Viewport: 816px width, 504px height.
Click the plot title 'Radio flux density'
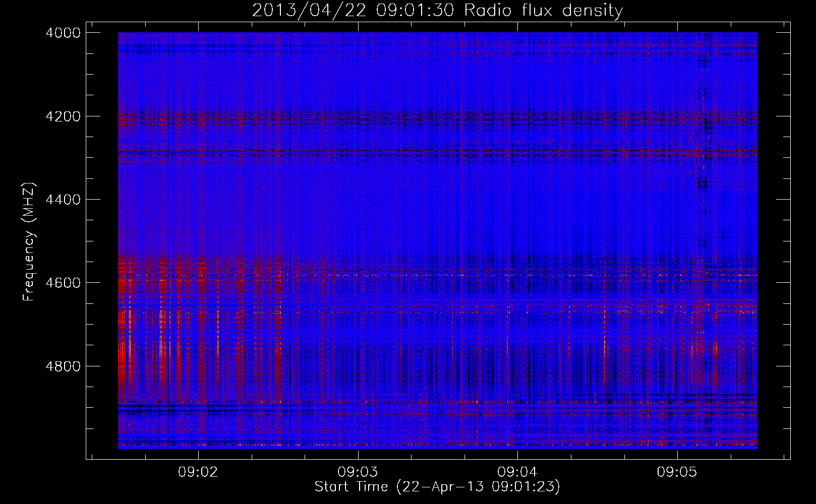click(543, 11)
